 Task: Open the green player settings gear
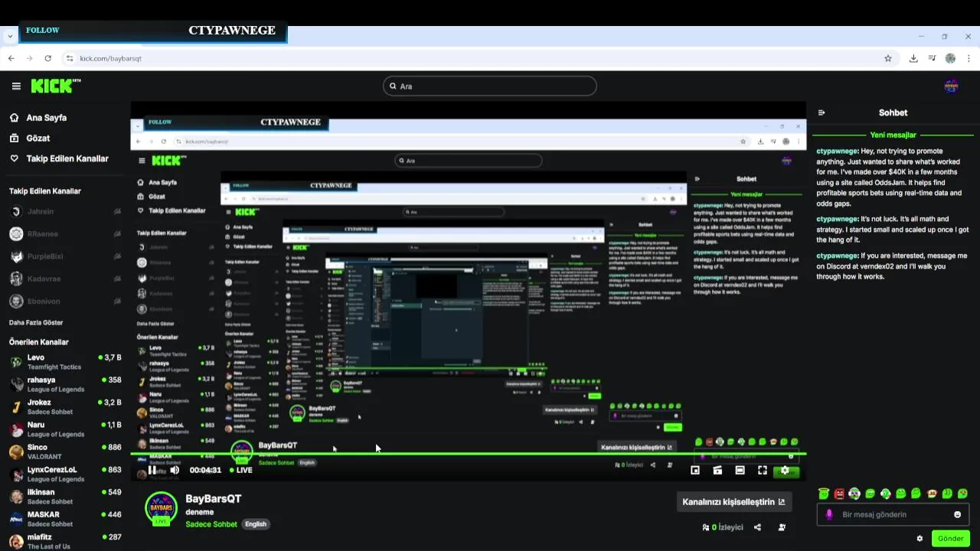[785, 471]
